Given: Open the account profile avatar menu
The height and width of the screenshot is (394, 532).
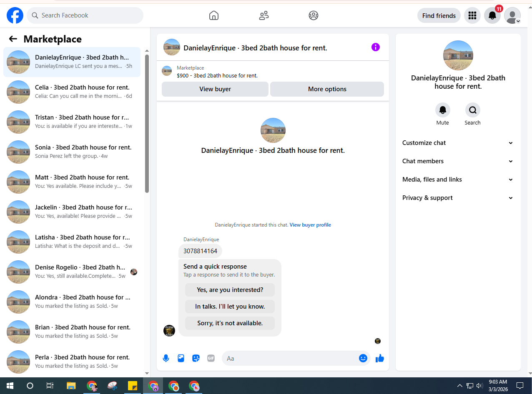Looking at the screenshot, I should coord(512,15).
